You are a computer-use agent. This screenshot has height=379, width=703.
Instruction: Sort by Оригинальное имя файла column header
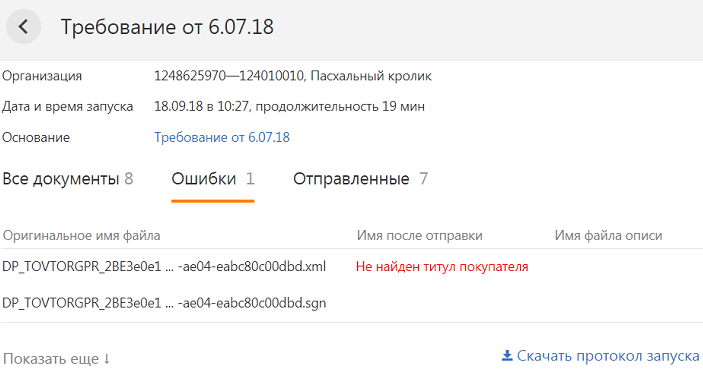point(82,235)
